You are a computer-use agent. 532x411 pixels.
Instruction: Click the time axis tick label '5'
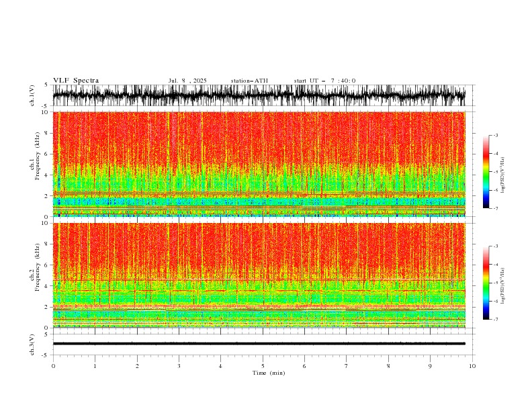point(263,366)
